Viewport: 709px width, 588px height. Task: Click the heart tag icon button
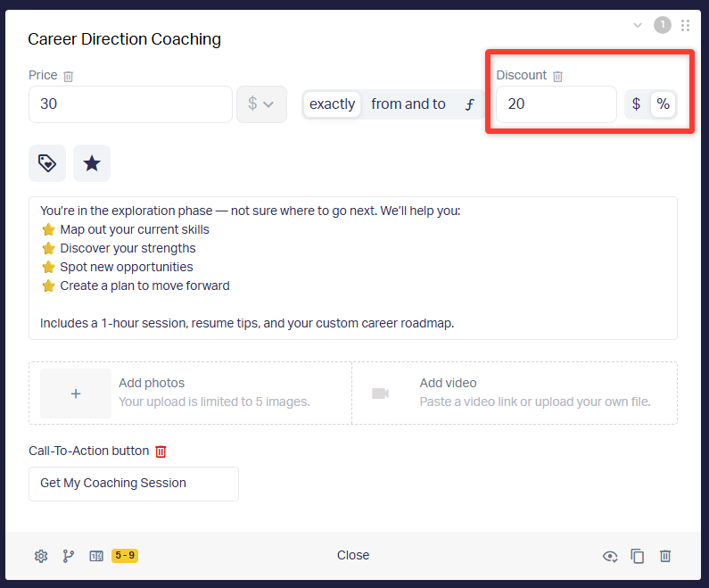47,163
